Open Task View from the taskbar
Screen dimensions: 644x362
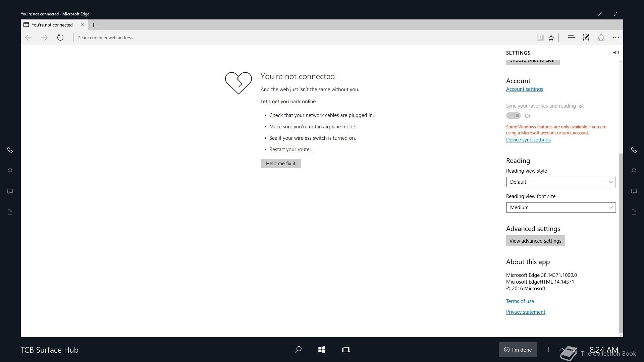pyautogui.click(x=346, y=350)
